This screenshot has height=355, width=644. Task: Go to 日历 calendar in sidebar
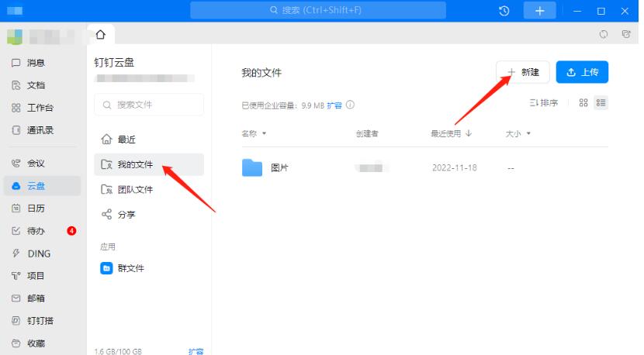(36, 208)
